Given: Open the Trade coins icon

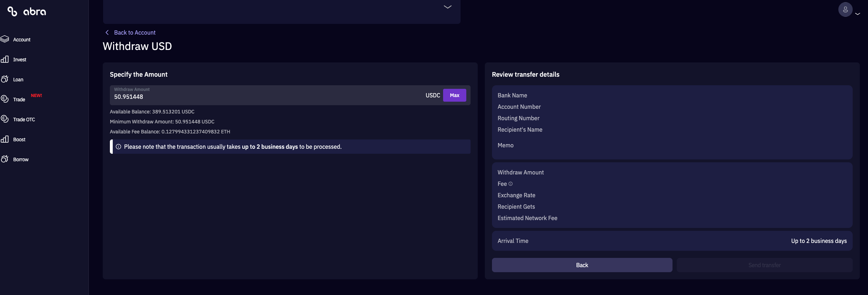Looking at the screenshot, I should coord(5,99).
